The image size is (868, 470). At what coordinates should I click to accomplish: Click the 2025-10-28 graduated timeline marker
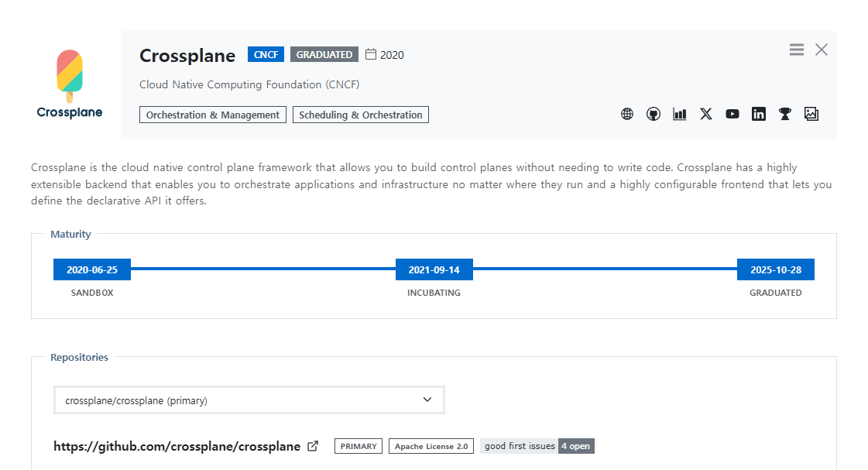pyautogui.click(x=776, y=269)
